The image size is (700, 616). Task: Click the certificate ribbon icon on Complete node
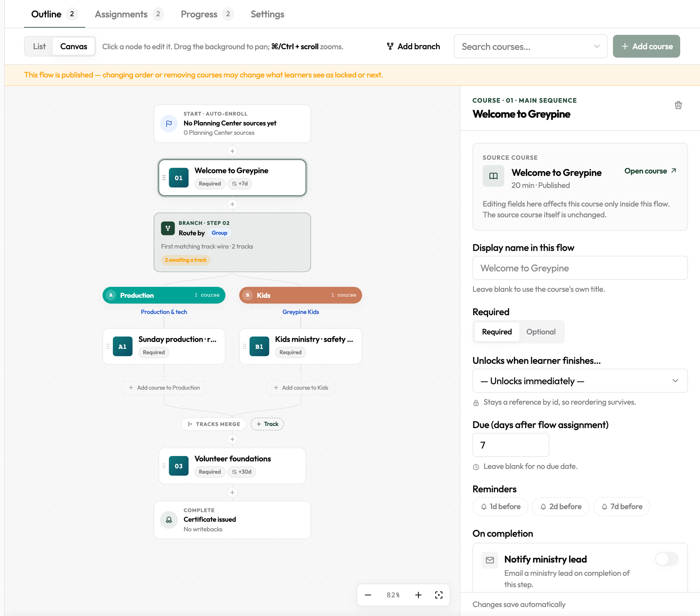click(169, 520)
